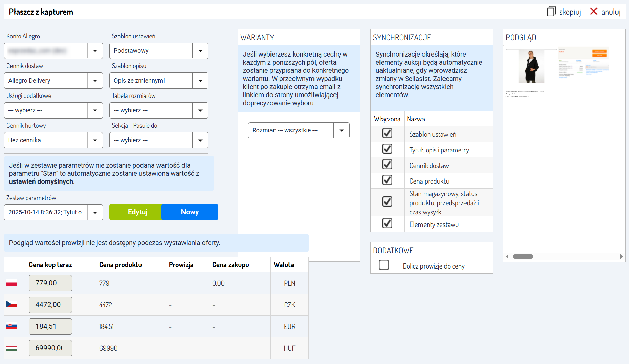Screen dimensions: 629x364
Task: Click preview scrollbar right arrow
Action: [x=621, y=257]
